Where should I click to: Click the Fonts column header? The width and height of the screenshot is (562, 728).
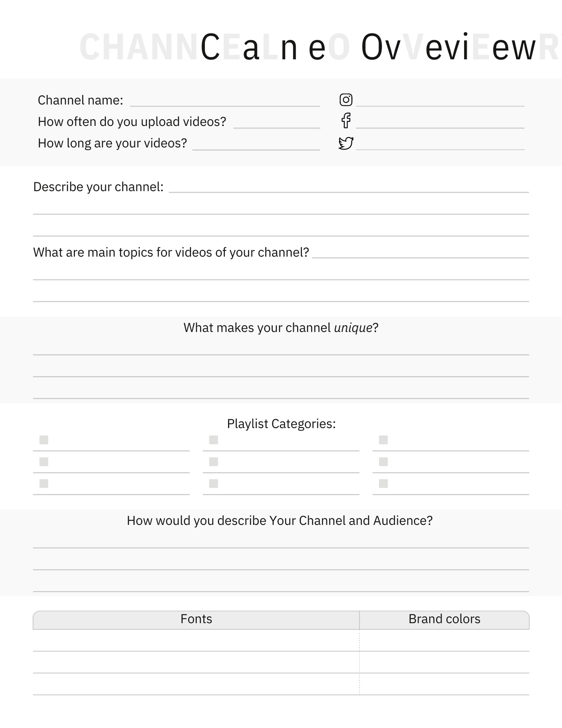(196, 619)
